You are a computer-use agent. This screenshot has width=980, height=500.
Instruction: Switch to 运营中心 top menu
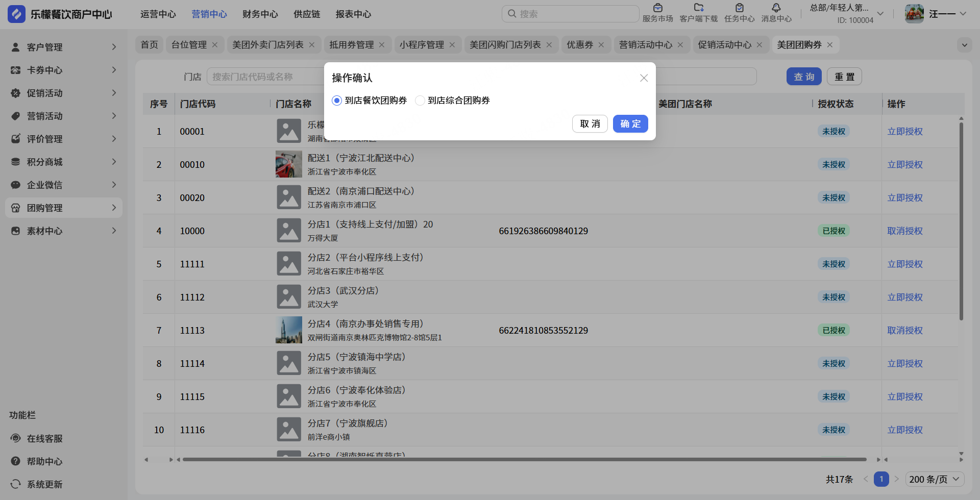158,14
